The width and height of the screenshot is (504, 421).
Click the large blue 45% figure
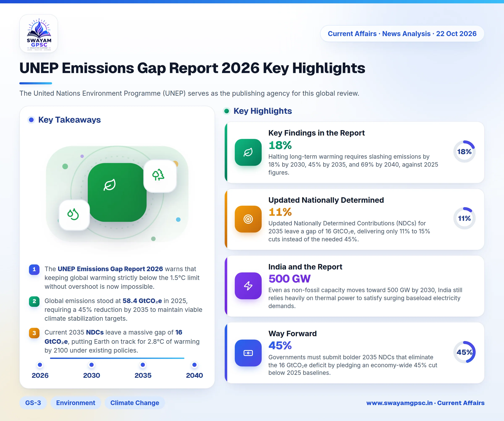tap(280, 346)
